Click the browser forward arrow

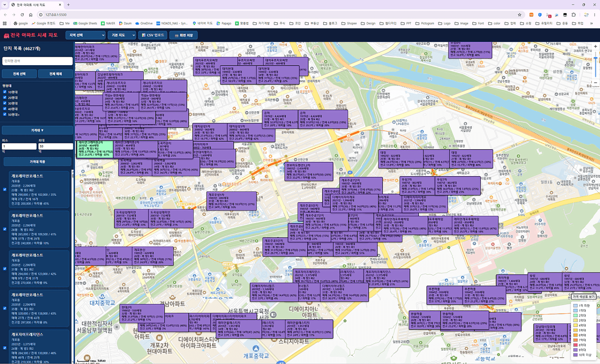[14, 15]
